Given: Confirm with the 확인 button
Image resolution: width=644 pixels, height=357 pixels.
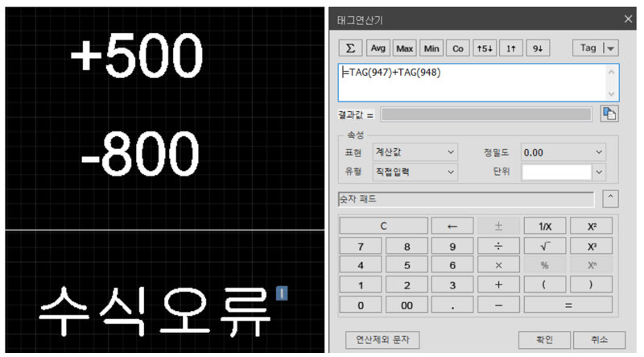Looking at the screenshot, I should point(544,340).
